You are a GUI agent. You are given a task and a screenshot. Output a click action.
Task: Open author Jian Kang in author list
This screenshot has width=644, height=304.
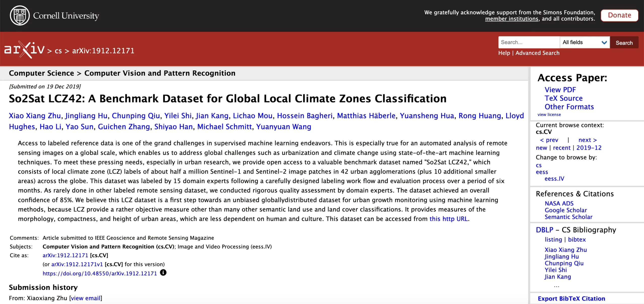(212, 116)
